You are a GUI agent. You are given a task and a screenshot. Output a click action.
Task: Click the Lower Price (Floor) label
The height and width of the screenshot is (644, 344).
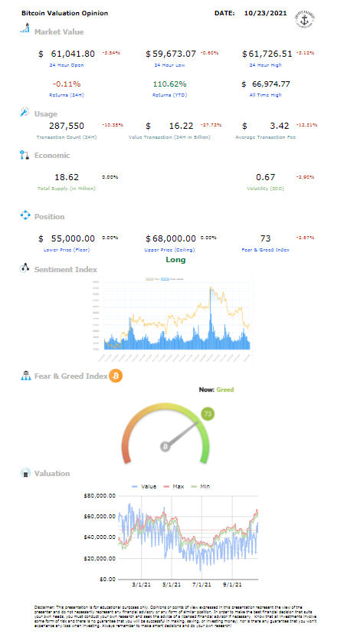tap(67, 249)
